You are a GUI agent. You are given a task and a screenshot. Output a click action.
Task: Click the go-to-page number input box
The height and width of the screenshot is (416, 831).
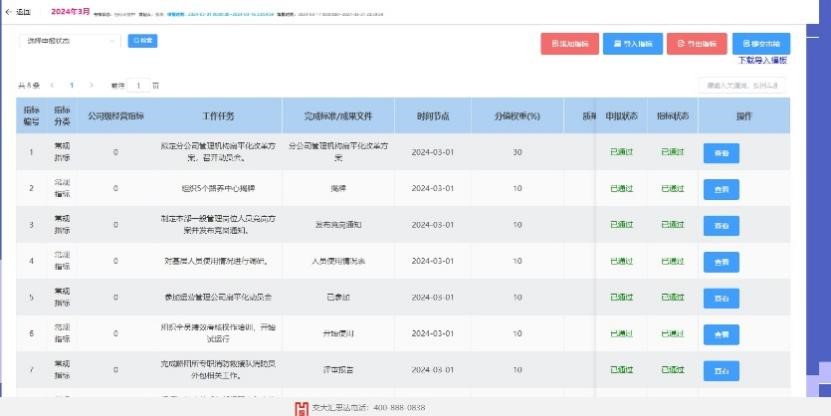139,86
